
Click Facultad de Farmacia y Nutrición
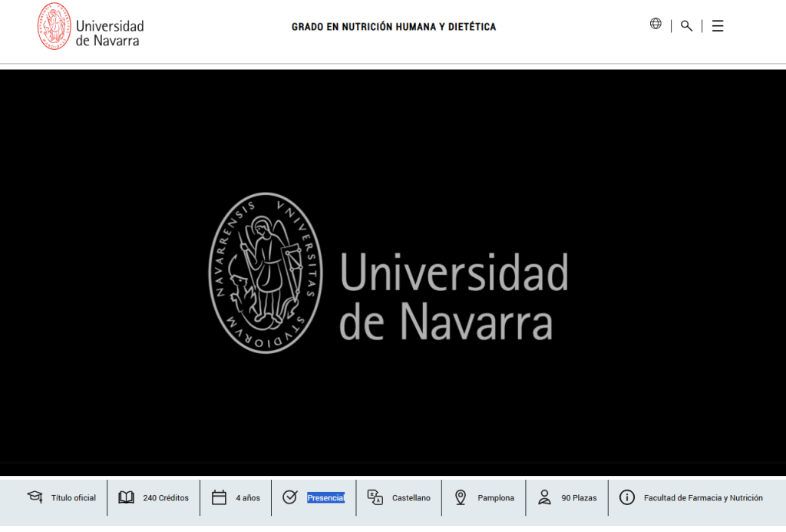[x=703, y=498]
